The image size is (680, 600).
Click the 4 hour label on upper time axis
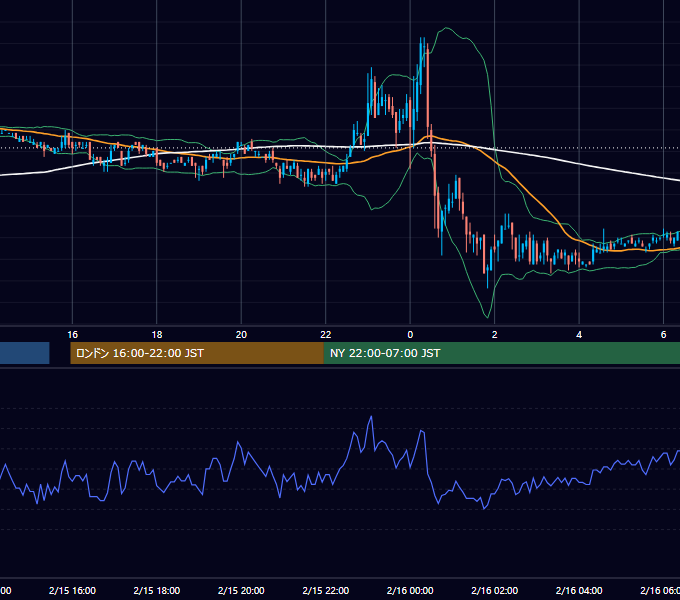pyautogui.click(x=579, y=335)
